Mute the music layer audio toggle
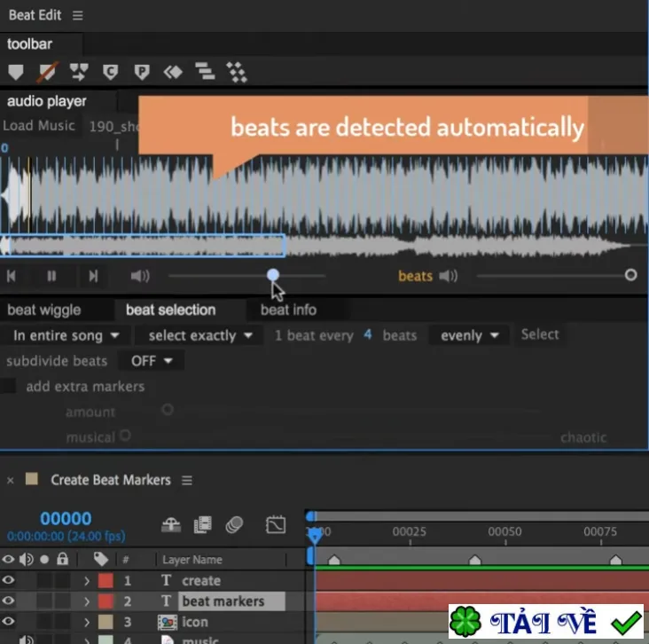The height and width of the screenshot is (644, 649). coord(26,640)
